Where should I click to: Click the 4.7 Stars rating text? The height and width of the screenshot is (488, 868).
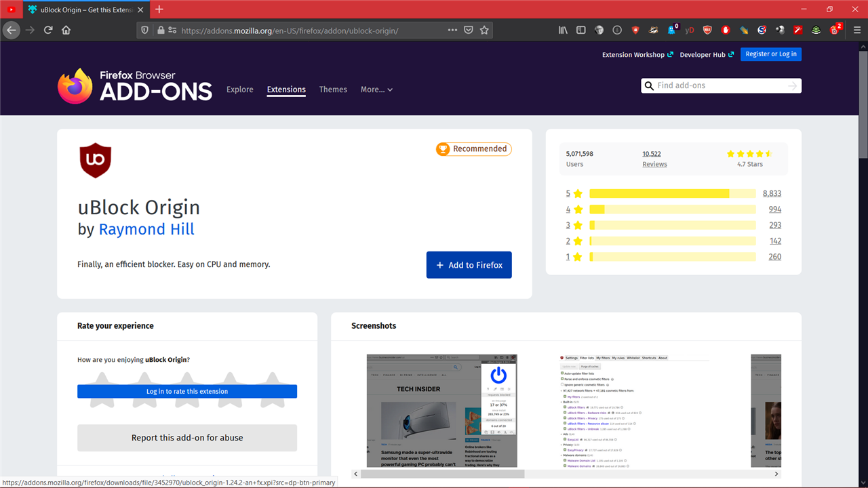[750, 164]
